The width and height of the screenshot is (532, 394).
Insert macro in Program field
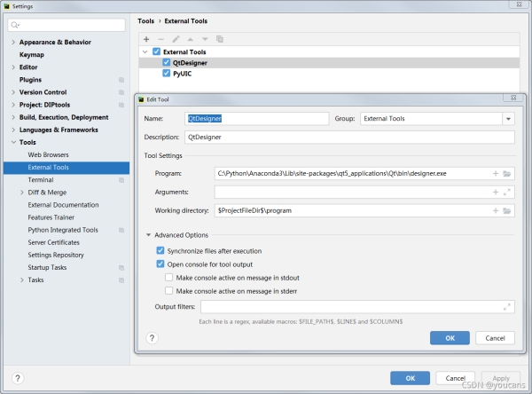point(496,173)
